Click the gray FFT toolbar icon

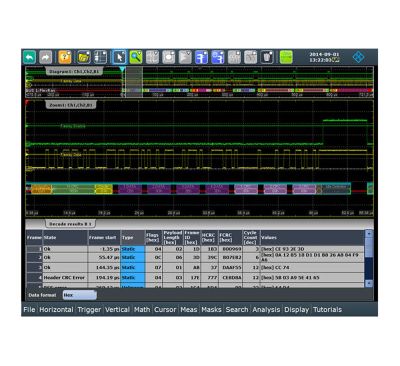[x=234, y=57]
